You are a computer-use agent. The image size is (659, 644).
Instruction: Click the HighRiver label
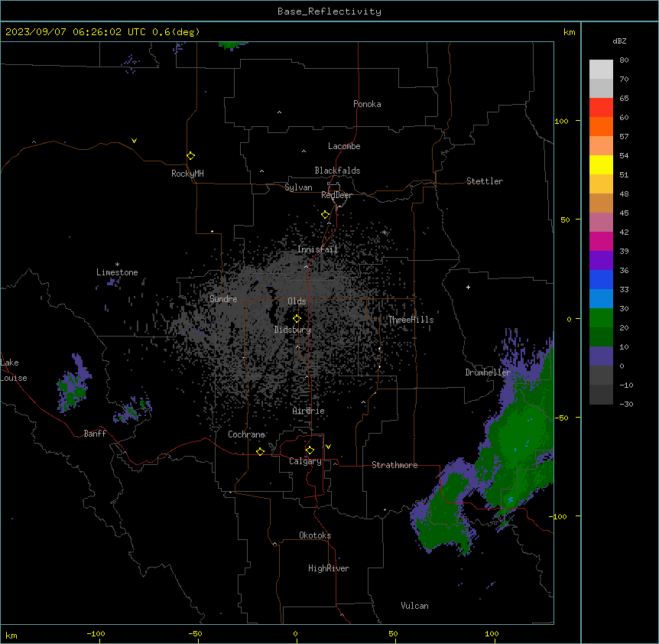329,568
